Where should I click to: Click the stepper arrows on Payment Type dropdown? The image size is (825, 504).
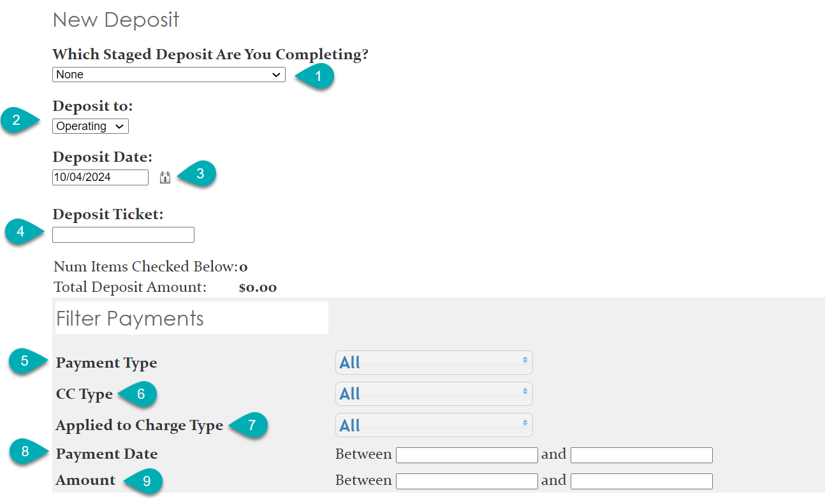[524, 362]
